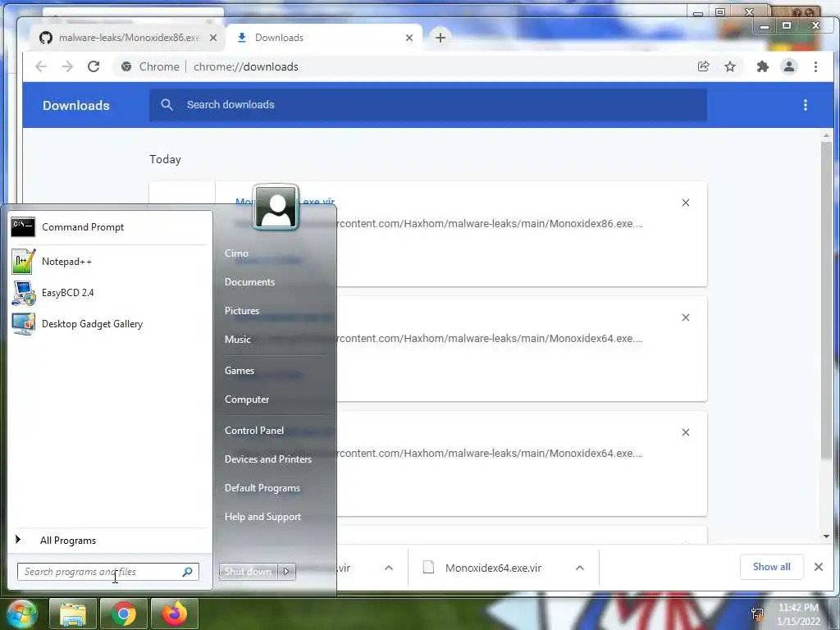Open File Explorer from taskbar
The height and width of the screenshot is (630, 840).
tap(73, 614)
